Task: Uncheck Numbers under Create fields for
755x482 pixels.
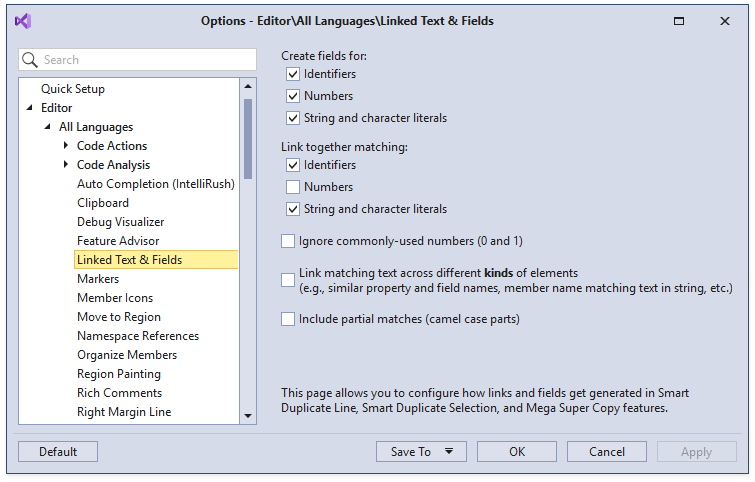Action: 293,96
